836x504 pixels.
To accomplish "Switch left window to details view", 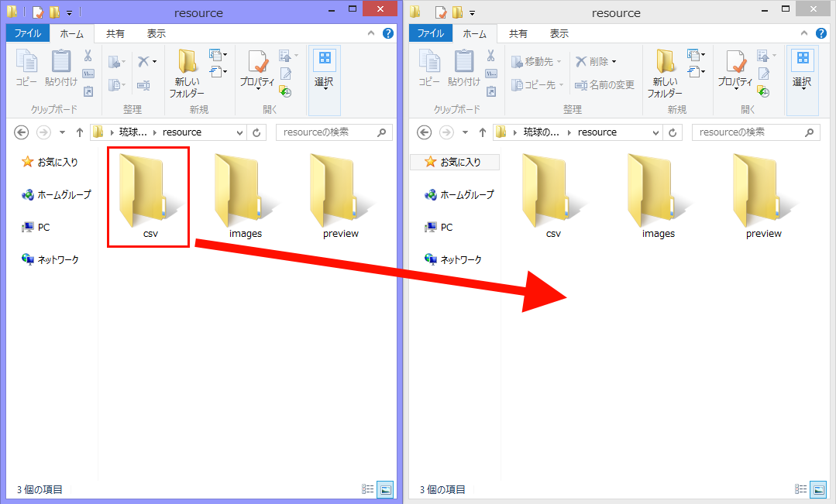I will pyautogui.click(x=368, y=489).
